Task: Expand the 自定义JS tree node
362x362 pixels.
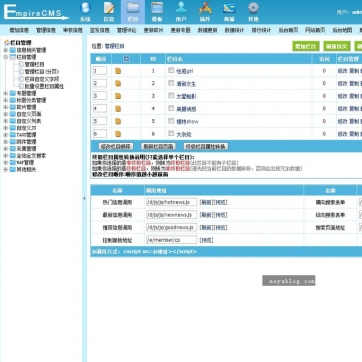Action: point(5,128)
